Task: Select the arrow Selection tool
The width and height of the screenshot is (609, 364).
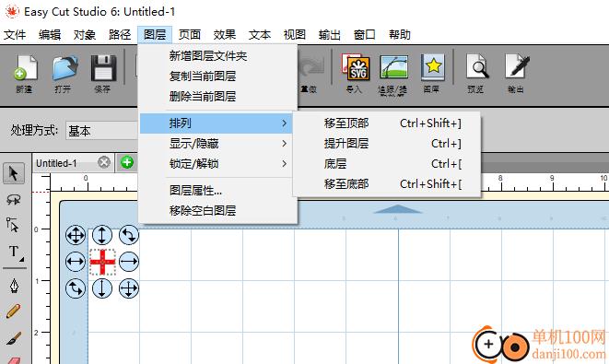Action: click(x=14, y=173)
